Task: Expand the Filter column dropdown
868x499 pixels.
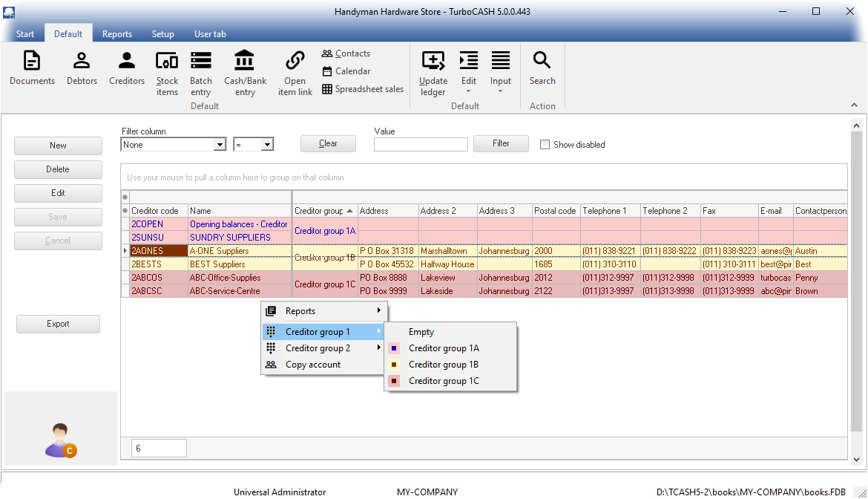Action: (x=220, y=145)
